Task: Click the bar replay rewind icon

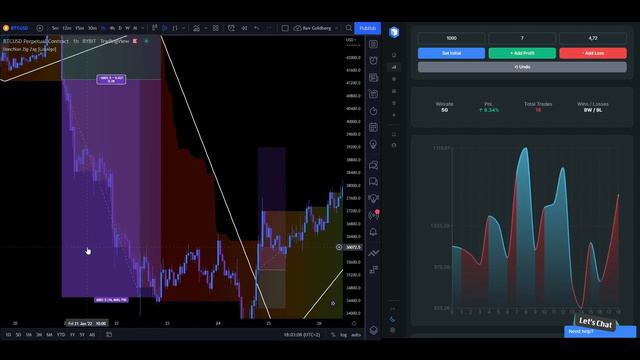Action: pyautogui.click(x=244, y=28)
